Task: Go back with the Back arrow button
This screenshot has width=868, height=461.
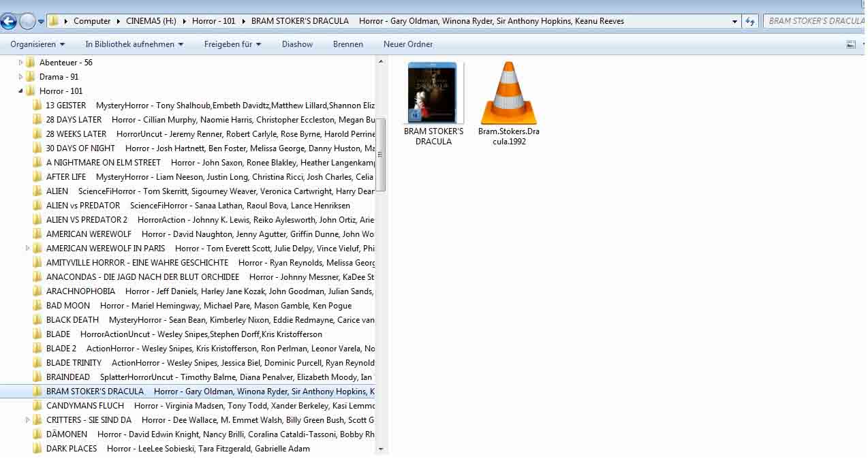Action: [8, 21]
